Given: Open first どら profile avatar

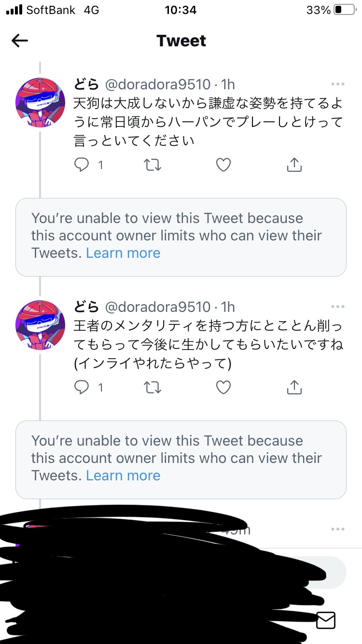Looking at the screenshot, I should point(40,102).
